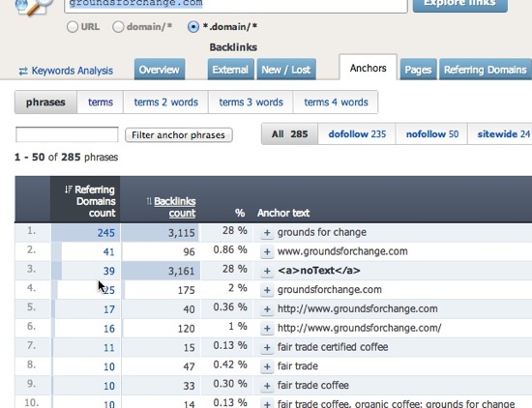The width and height of the screenshot is (532, 408).
Task: Open the 41 referring domains link
Action: (x=109, y=252)
